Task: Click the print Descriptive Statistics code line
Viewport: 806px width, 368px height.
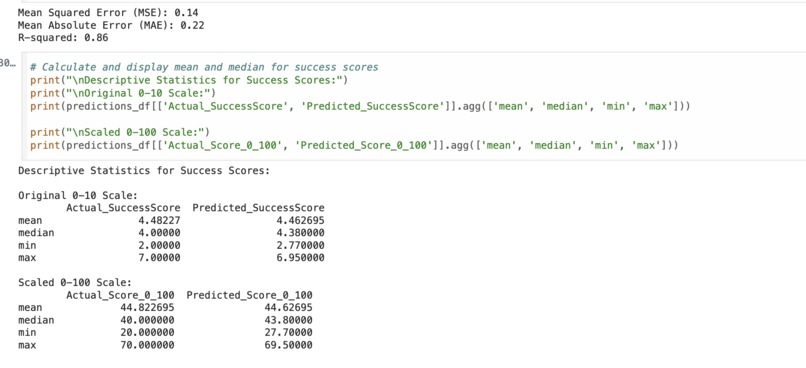Action: 189,80
